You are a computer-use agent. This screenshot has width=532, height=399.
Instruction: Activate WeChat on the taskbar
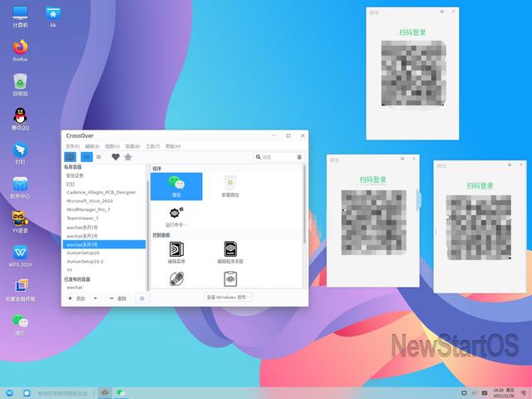[x=121, y=393]
